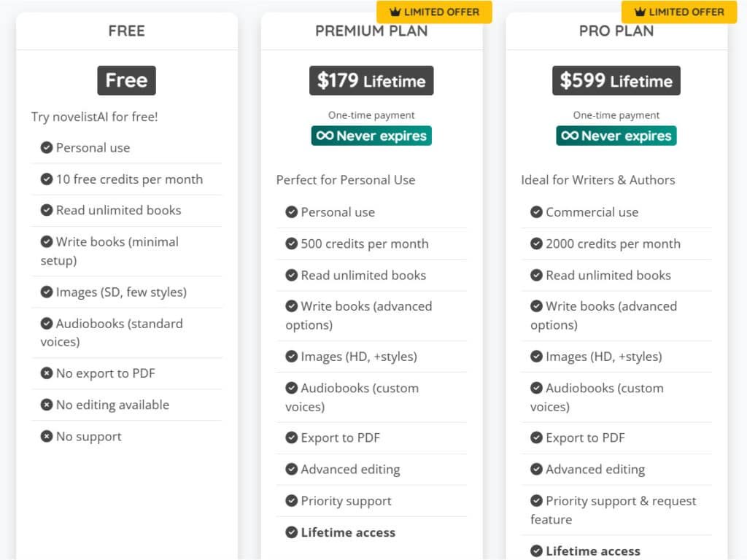Click the checkmark beside Premium Lifetime access
This screenshot has height=560, width=747.
click(292, 532)
